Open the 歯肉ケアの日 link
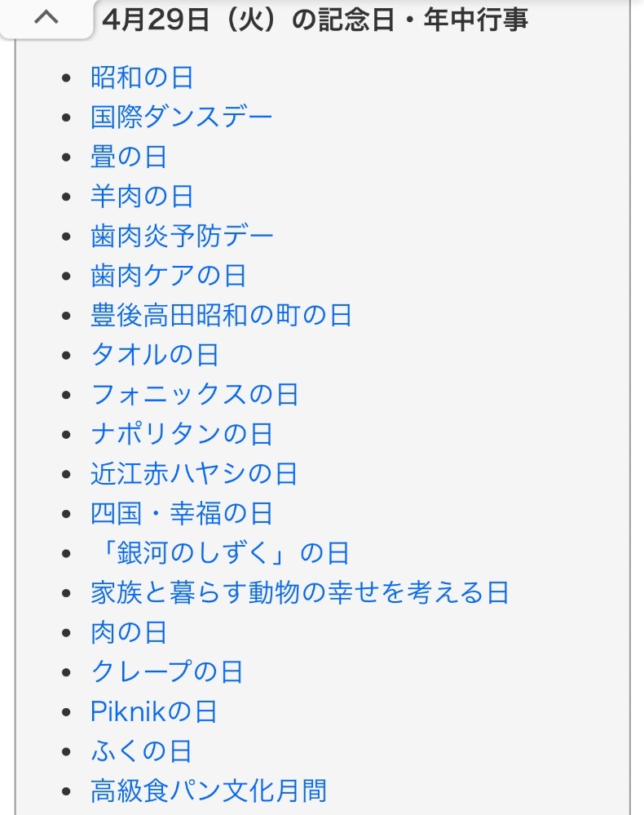This screenshot has width=644, height=815. point(168,276)
